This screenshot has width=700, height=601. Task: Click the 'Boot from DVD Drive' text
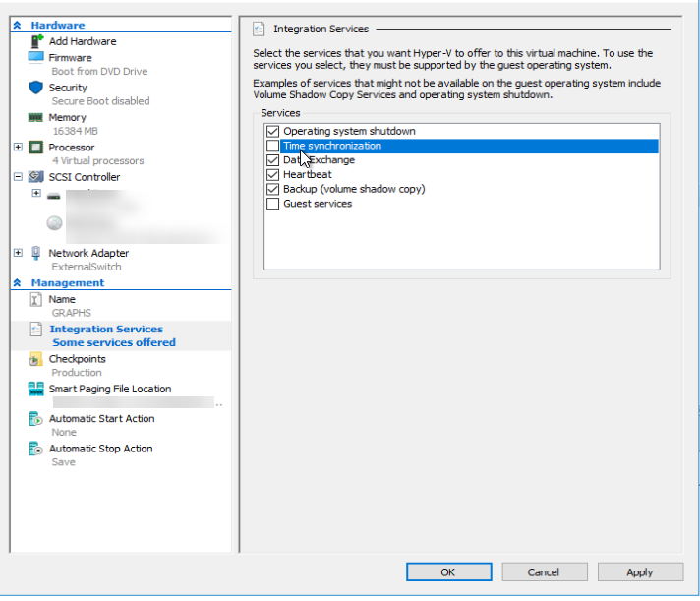99,72
